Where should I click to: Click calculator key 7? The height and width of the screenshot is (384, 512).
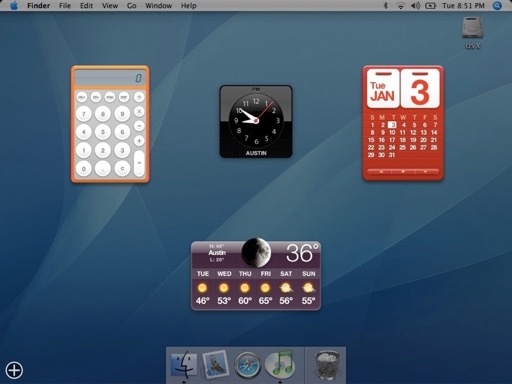point(84,114)
